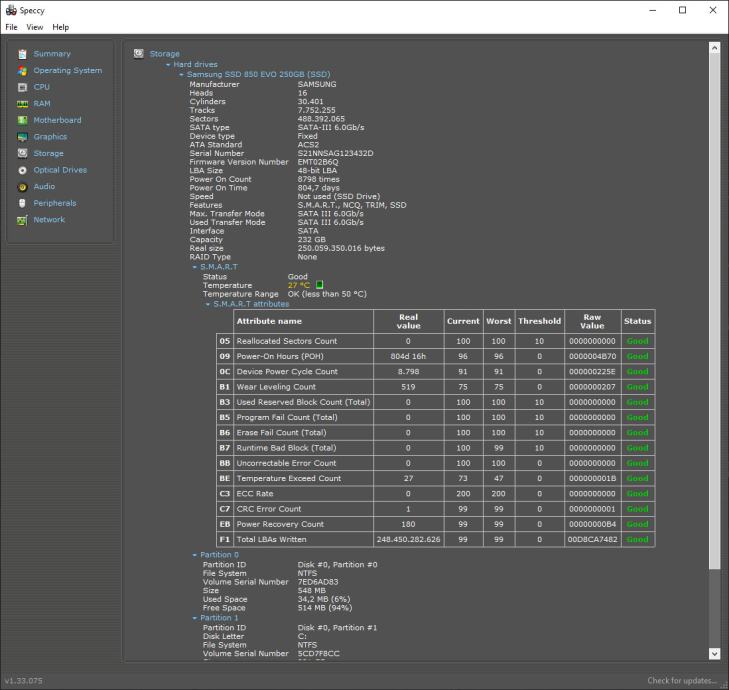This screenshot has height=690, width=729.
Task: Click the scrollbar down arrow
Action: click(714, 653)
